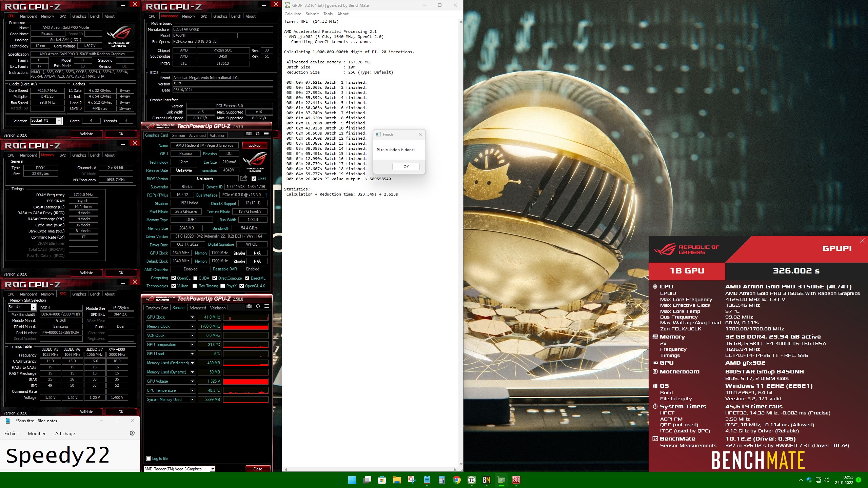868x488 pixels.
Task: Switch to BenchMate taskbar icon
Action: tap(486, 480)
